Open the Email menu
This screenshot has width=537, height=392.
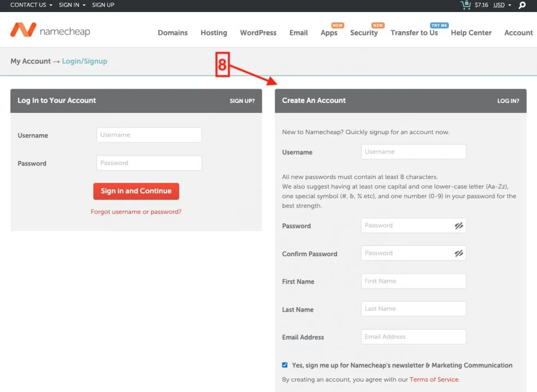[298, 33]
